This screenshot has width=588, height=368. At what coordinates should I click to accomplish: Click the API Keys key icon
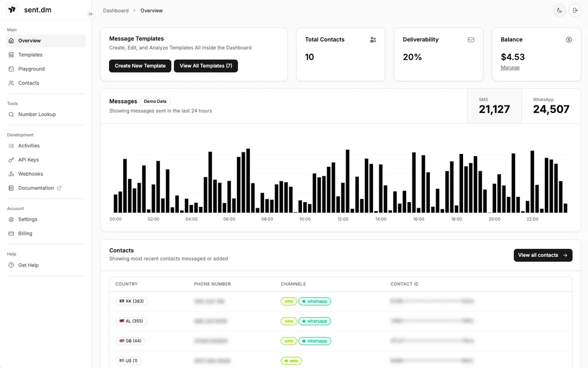[x=11, y=160]
